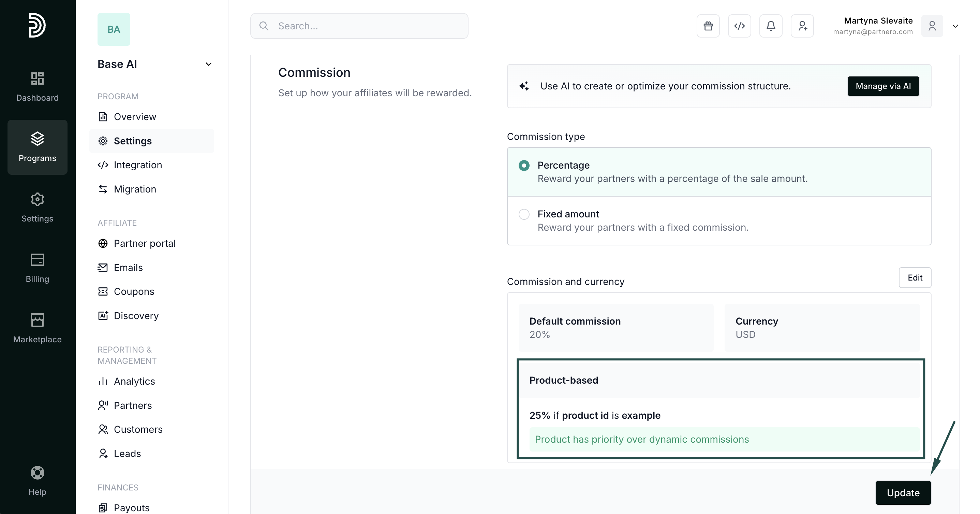Expand the Base AI program dropdown
The height and width of the screenshot is (514, 980).
pyautogui.click(x=208, y=64)
